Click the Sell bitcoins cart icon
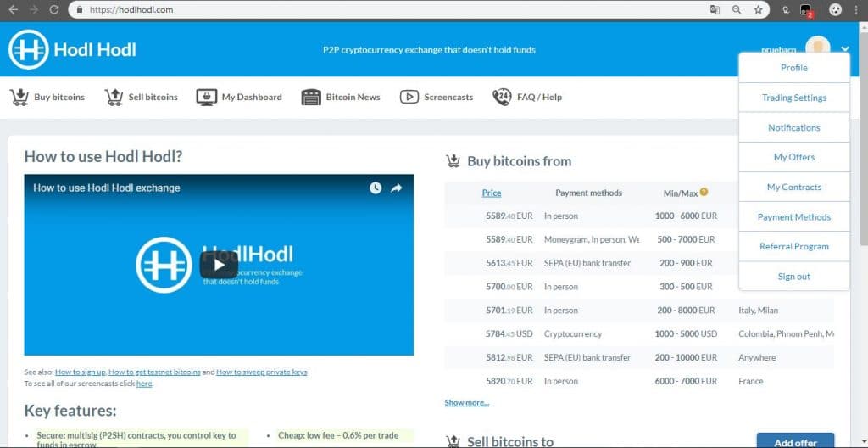Screen dimensions: 868x448 pyautogui.click(x=114, y=97)
